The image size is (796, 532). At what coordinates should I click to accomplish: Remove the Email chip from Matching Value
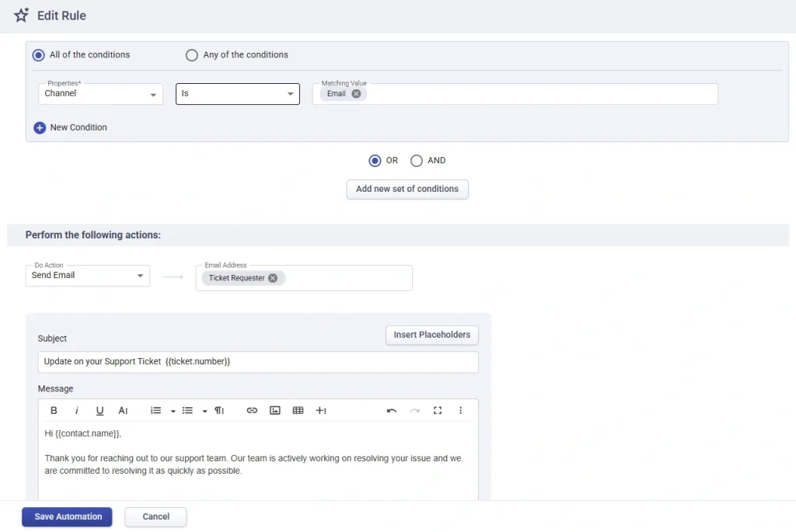pyautogui.click(x=356, y=94)
